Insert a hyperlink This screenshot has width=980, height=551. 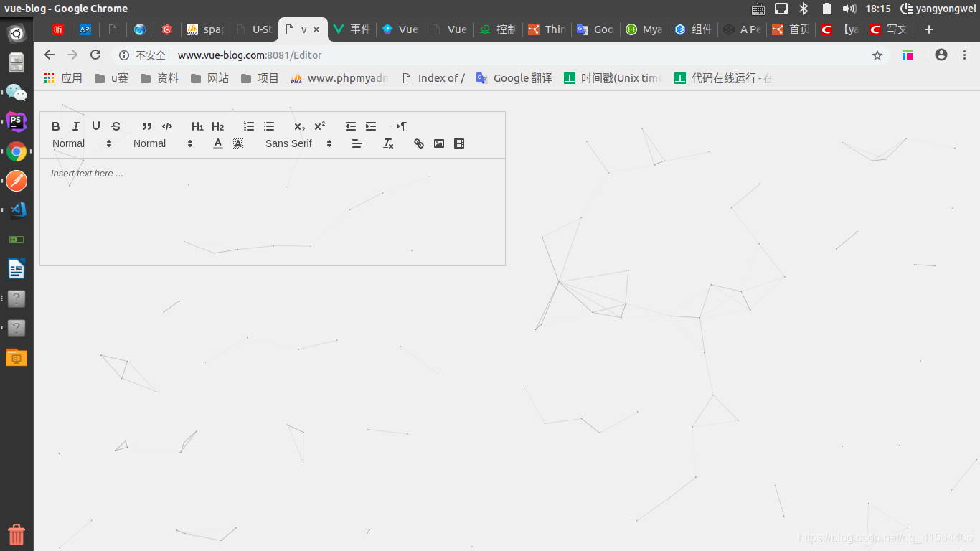click(x=419, y=143)
